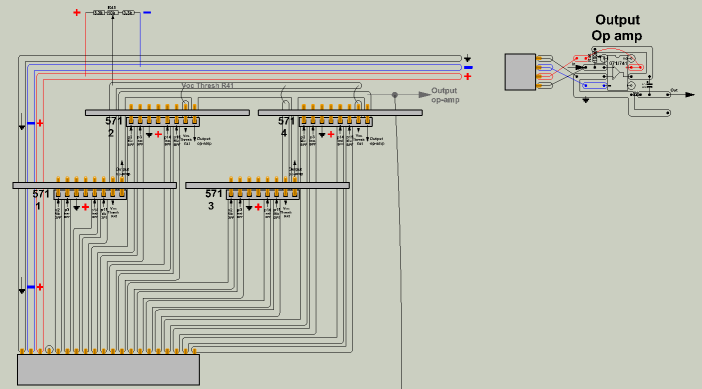Select the R41 resistor at the top
The height and width of the screenshot is (389, 702).
coord(112,13)
